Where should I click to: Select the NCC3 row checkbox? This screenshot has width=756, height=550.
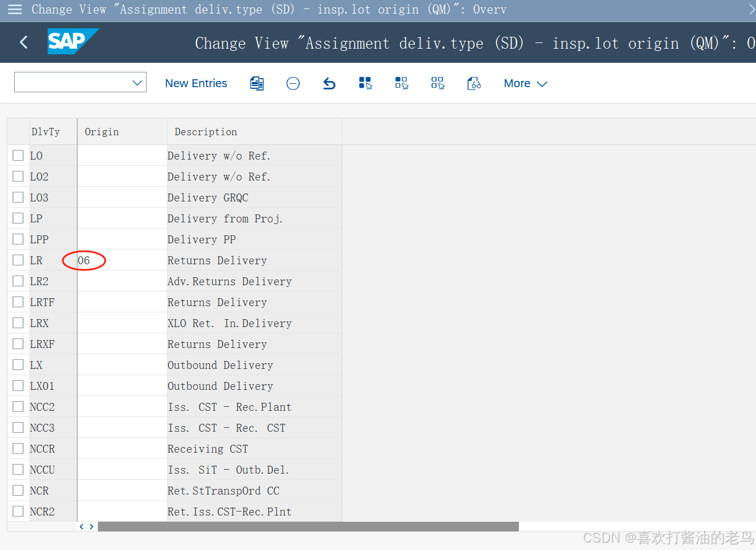click(x=18, y=427)
